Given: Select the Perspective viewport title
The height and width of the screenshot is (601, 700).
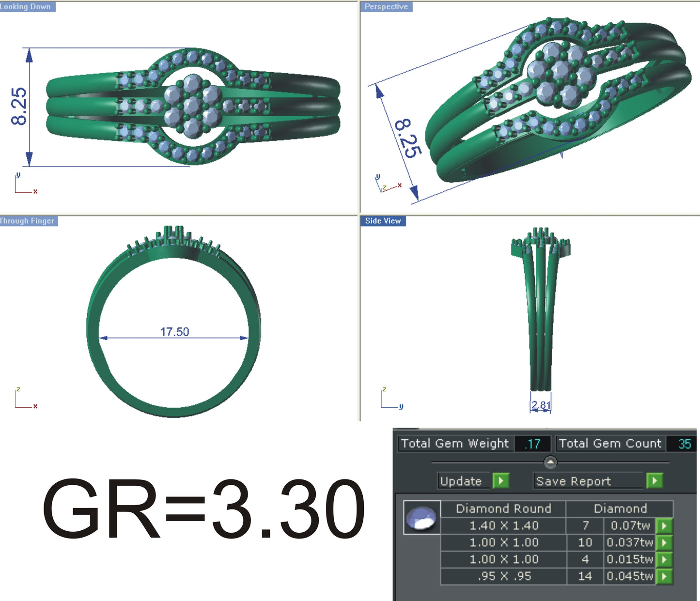Looking at the screenshot, I should point(386,7).
